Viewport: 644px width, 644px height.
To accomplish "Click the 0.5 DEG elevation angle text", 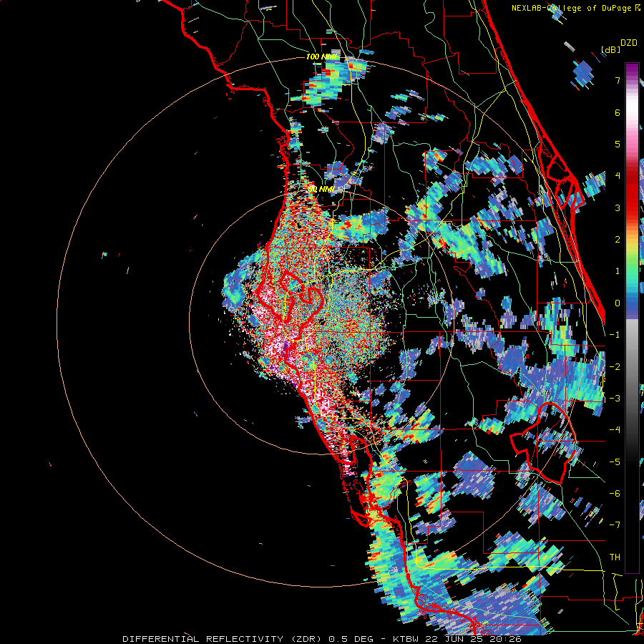I will coord(351,639).
